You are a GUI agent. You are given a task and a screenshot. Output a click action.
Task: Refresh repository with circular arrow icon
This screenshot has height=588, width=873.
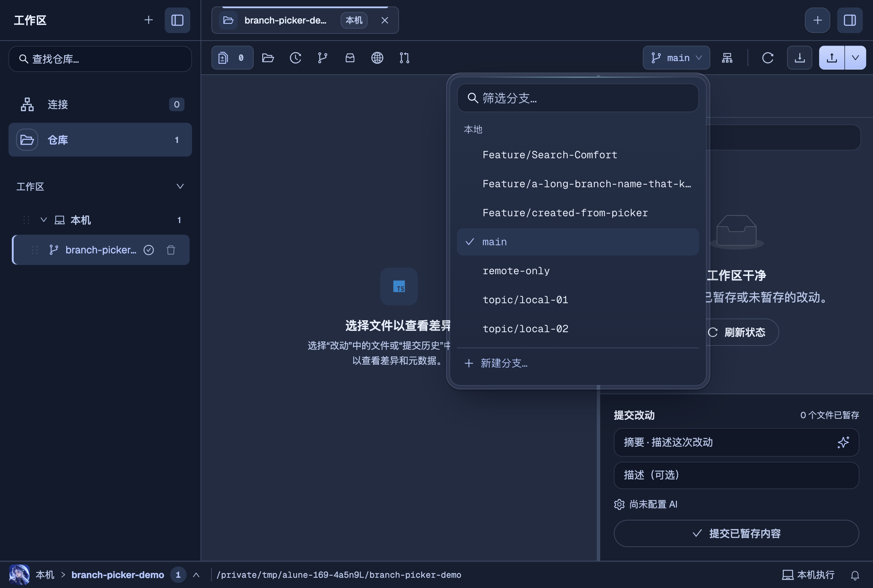(x=767, y=58)
